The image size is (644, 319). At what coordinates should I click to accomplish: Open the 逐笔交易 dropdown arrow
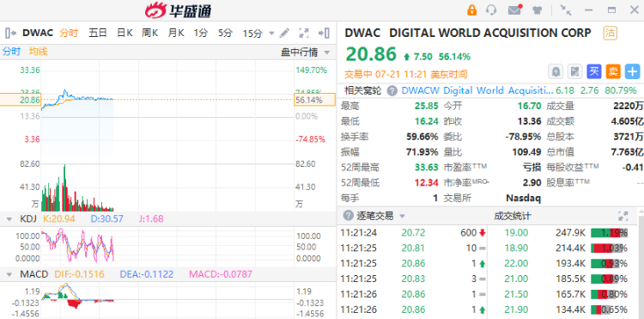point(402,216)
